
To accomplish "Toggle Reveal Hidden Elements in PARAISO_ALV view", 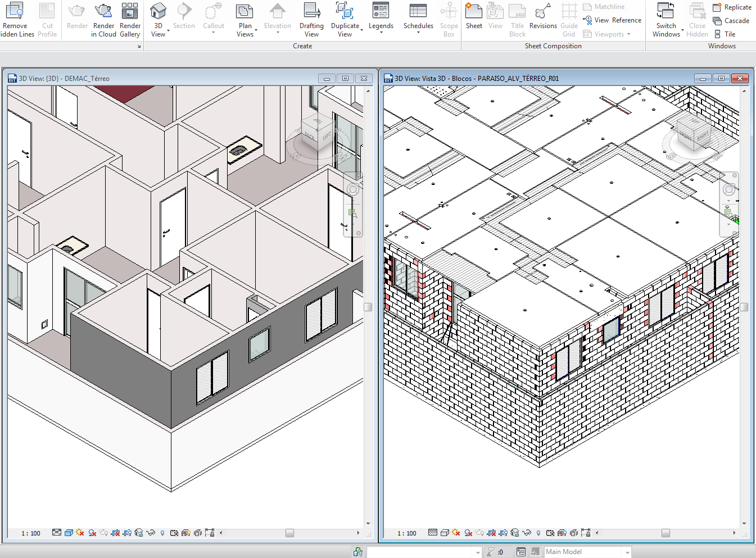I will pyautogui.click(x=538, y=533).
